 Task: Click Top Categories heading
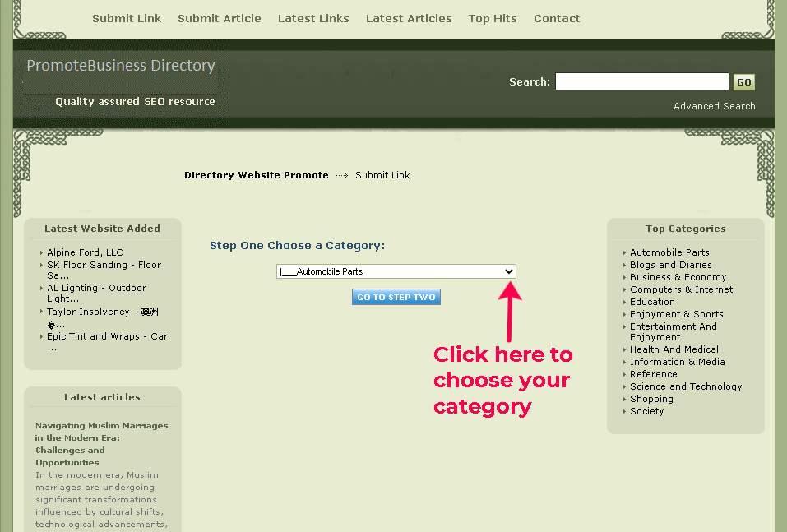685,229
